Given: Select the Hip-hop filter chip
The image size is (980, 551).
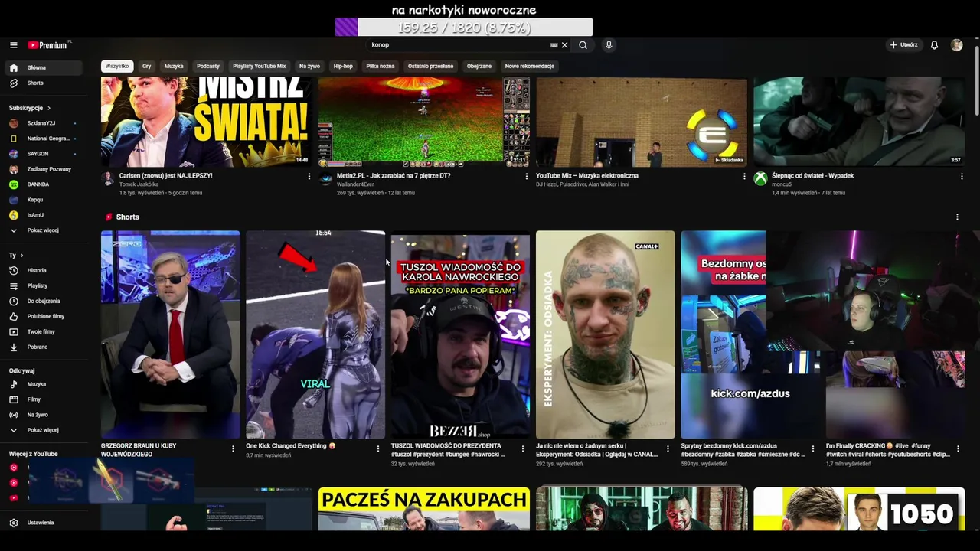Looking at the screenshot, I should [x=343, y=66].
